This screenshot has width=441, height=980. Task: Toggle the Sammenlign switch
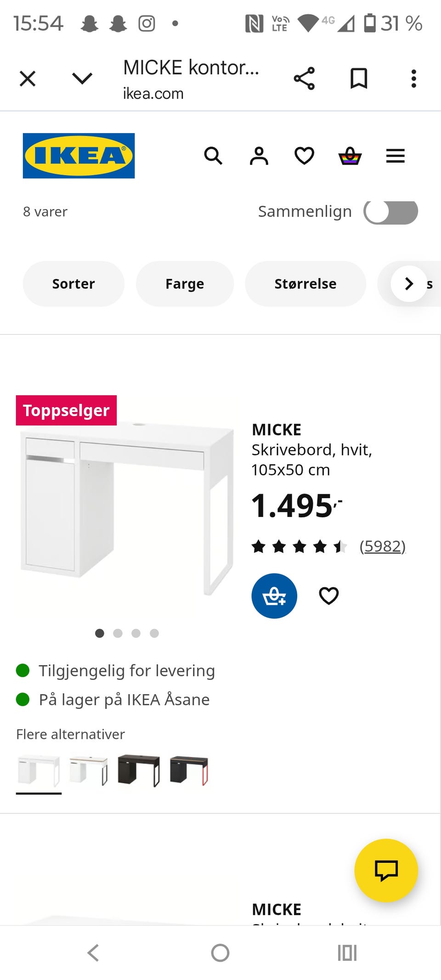390,212
